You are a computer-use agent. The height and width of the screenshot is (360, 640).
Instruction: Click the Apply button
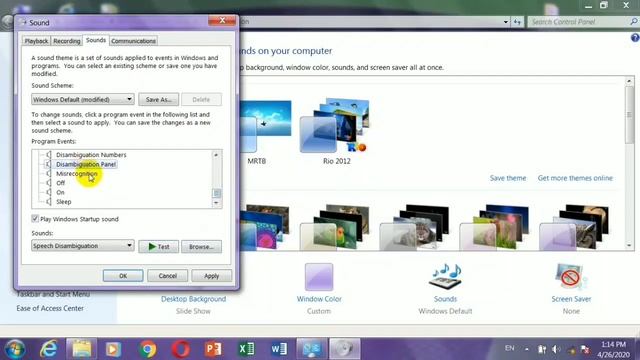pos(211,276)
